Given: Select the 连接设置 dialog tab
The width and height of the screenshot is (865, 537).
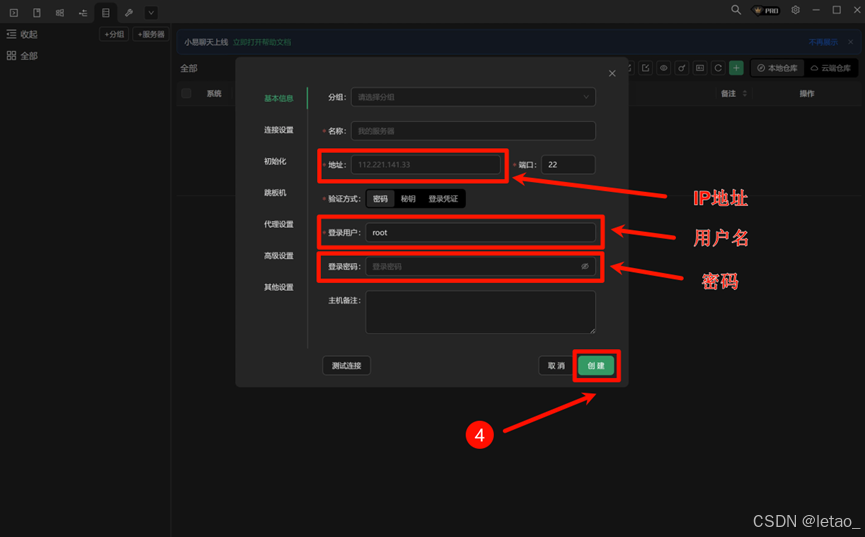Looking at the screenshot, I should tap(279, 130).
